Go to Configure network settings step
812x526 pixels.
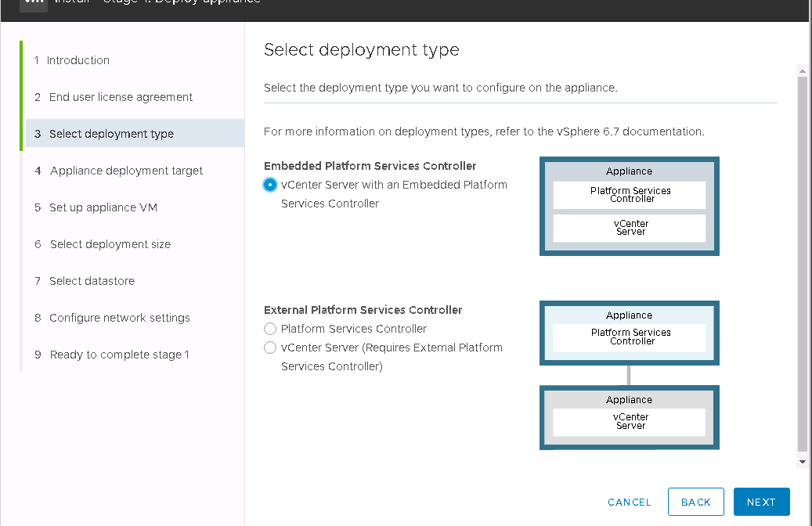(119, 318)
